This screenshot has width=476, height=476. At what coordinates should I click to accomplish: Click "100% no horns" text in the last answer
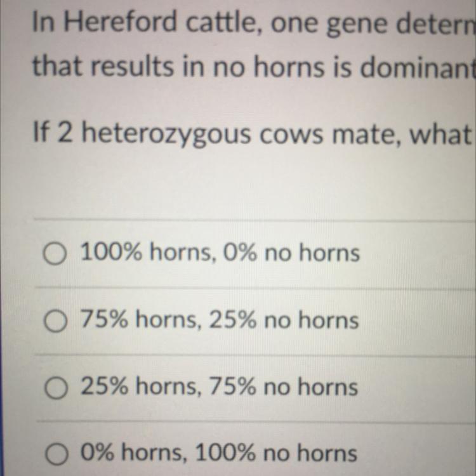click(276, 453)
